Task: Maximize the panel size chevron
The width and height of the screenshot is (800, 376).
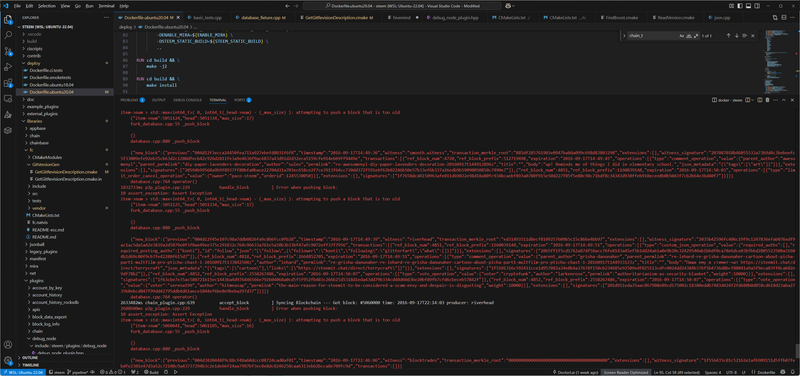Action: pos(785,100)
